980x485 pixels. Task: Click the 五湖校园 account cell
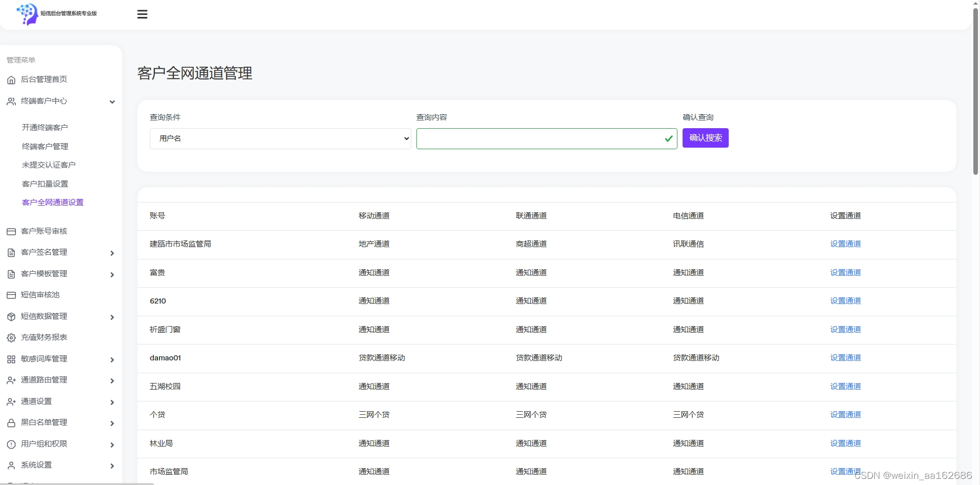pos(165,387)
